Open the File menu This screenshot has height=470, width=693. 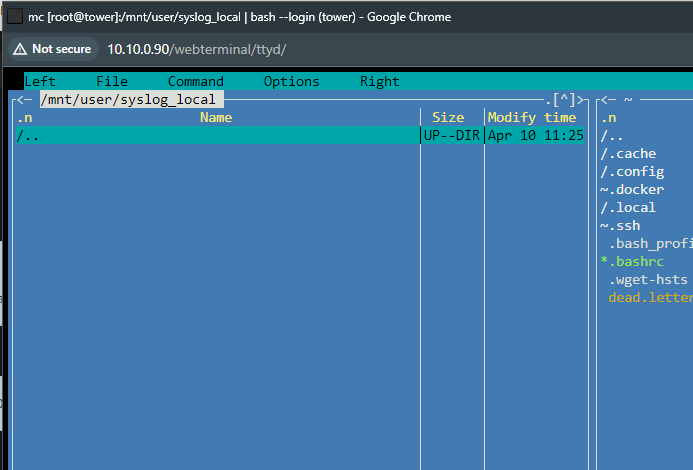click(x=112, y=81)
